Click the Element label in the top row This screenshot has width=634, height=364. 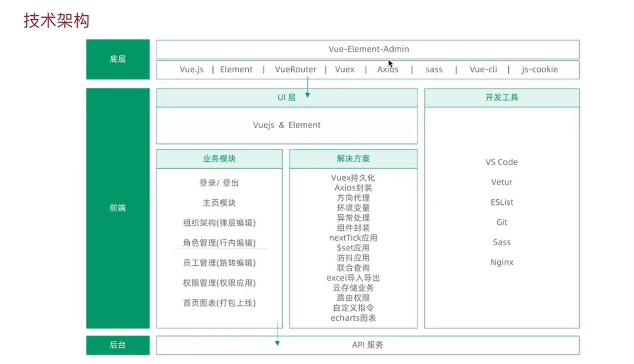(x=236, y=69)
